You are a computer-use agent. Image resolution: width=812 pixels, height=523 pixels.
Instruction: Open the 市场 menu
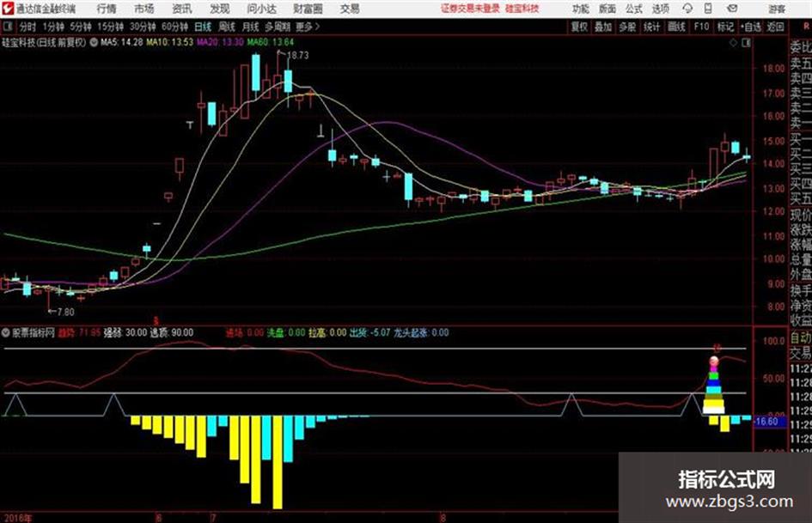tap(144, 9)
